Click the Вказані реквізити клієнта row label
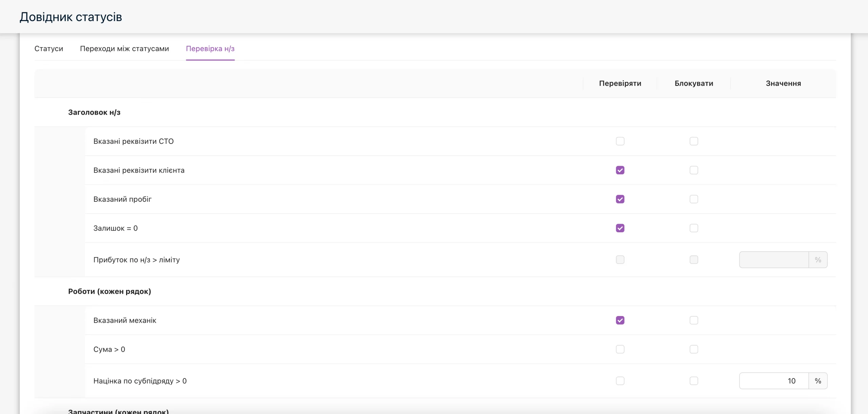The height and width of the screenshot is (414, 868). (x=139, y=170)
